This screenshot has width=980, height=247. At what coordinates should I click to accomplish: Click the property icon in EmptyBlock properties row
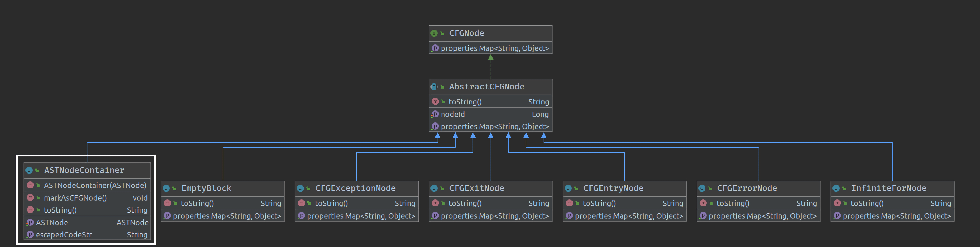coord(167,216)
